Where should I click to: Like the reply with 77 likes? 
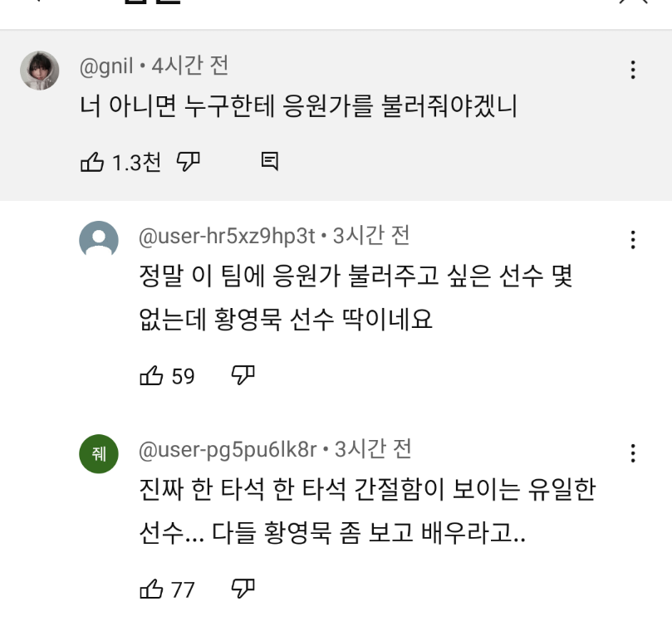pyautogui.click(x=151, y=589)
